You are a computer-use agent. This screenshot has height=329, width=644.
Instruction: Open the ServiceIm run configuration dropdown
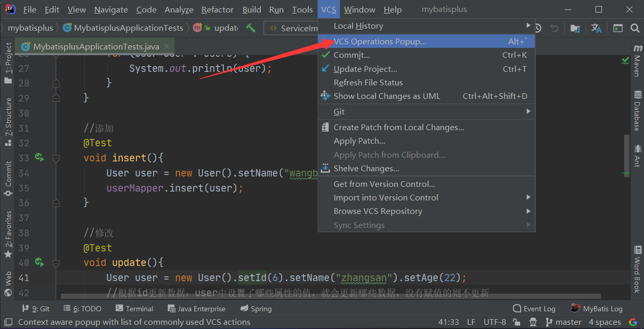292,28
